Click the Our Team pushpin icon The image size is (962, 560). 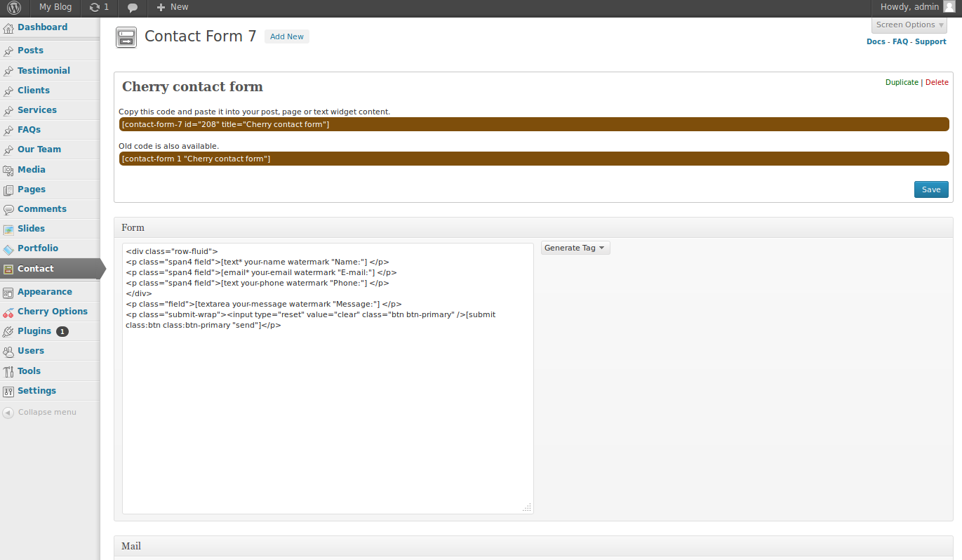(x=8, y=149)
